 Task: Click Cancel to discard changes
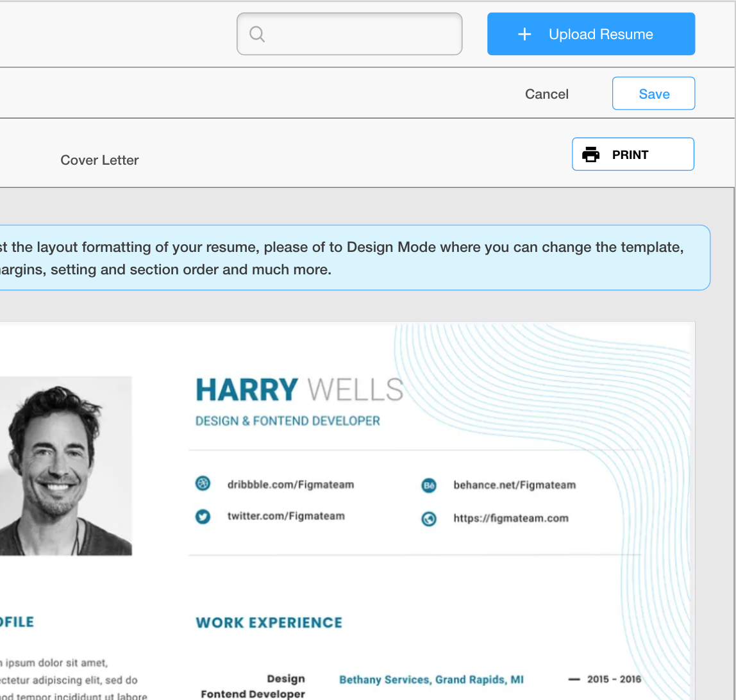pos(546,94)
